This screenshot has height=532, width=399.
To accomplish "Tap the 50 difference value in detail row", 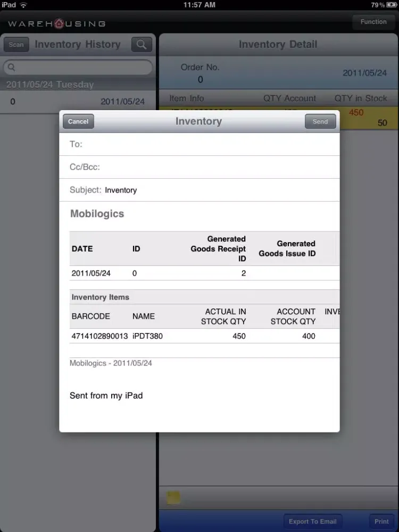I will pyautogui.click(x=383, y=123).
